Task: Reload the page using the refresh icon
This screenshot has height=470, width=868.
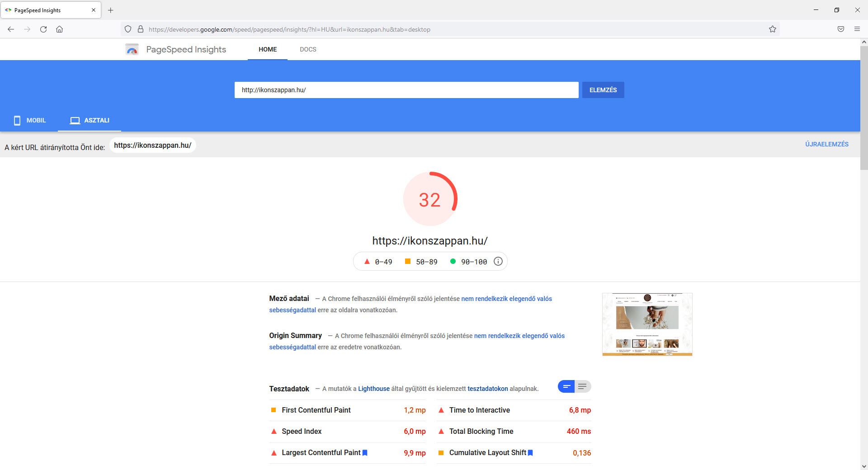Action: click(43, 29)
